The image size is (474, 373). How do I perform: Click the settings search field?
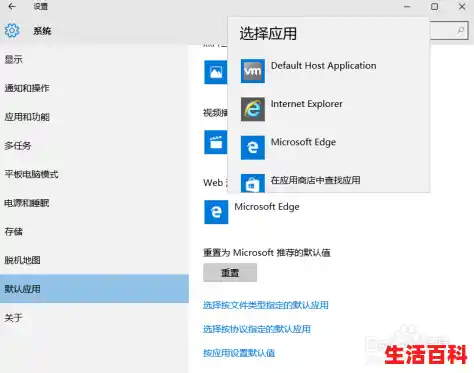[449, 31]
